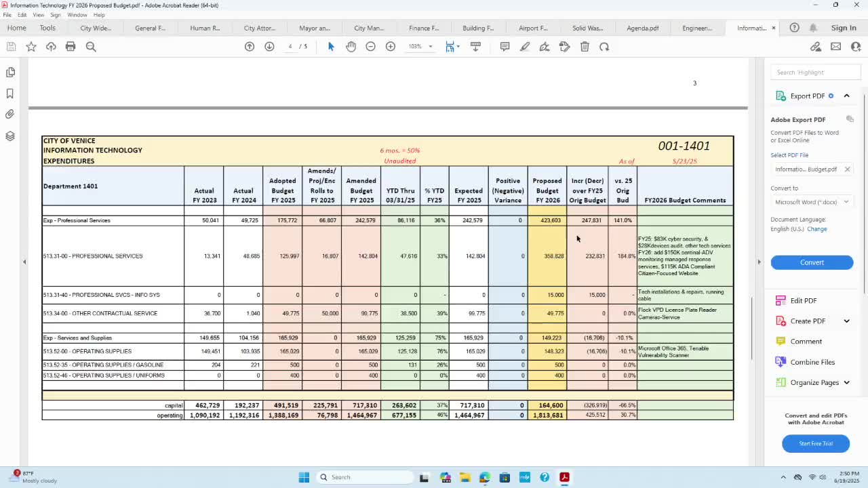Share link to this file icon
Viewport: 868px width, 488px height.
(x=816, y=46)
